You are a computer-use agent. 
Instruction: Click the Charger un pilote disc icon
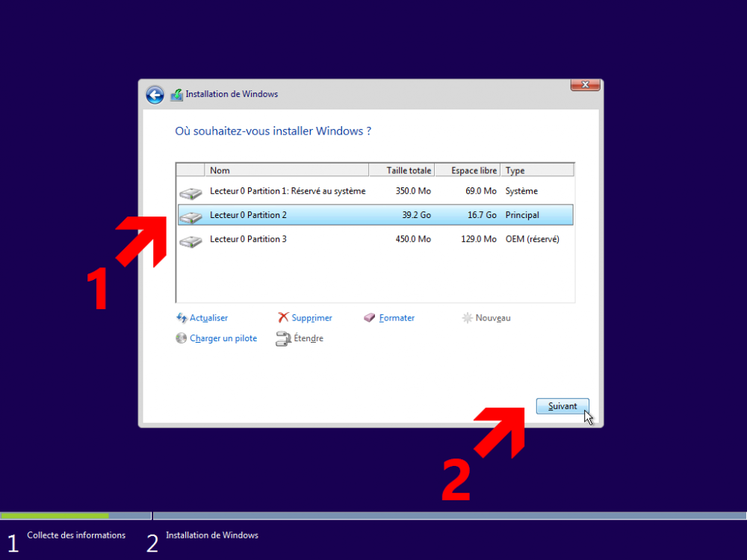tap(181, 338)
